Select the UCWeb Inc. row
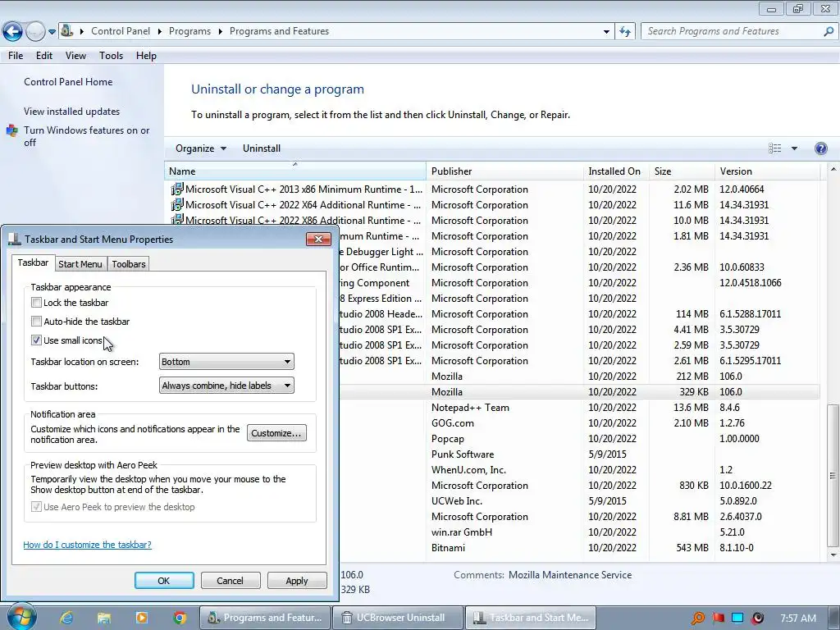840x630 pixels. coord(578,501)
